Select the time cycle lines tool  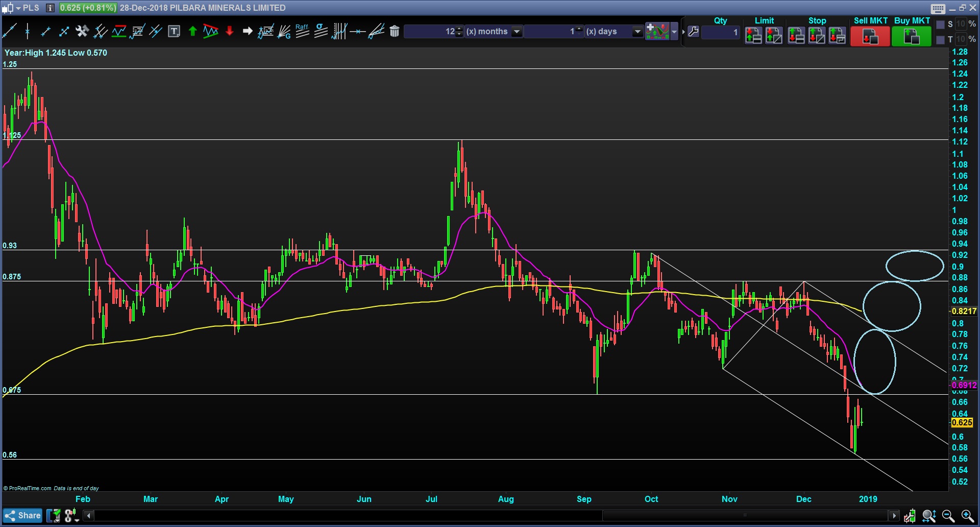pyautogui.click(x=339, y=31)
